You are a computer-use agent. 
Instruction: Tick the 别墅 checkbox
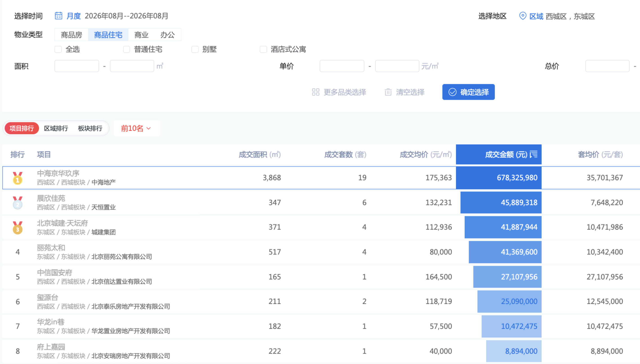(195, 49)
